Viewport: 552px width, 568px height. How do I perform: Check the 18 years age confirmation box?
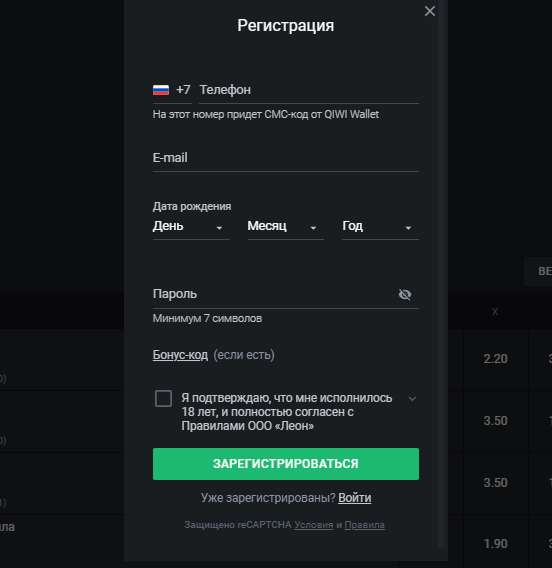point(163,398)
